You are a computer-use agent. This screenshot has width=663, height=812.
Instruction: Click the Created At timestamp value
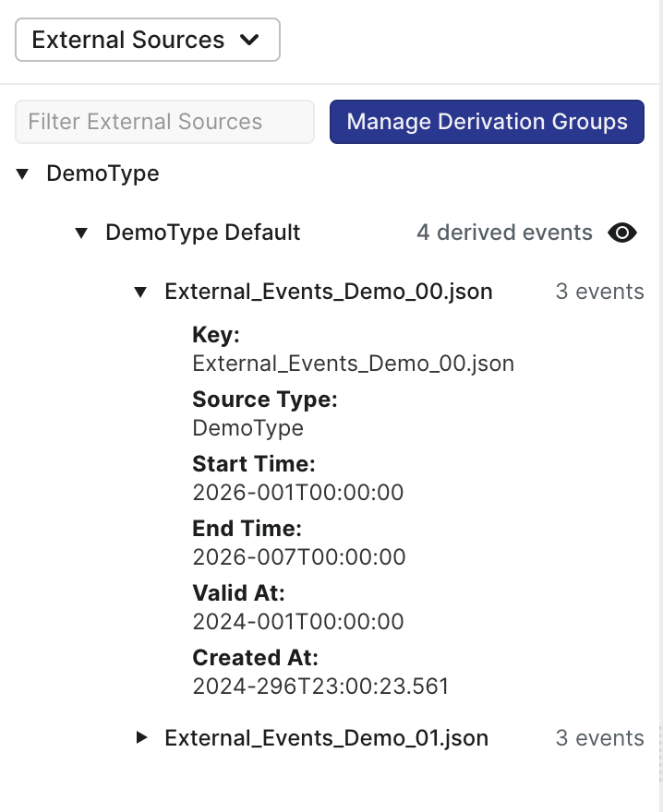tap(320, 687)
